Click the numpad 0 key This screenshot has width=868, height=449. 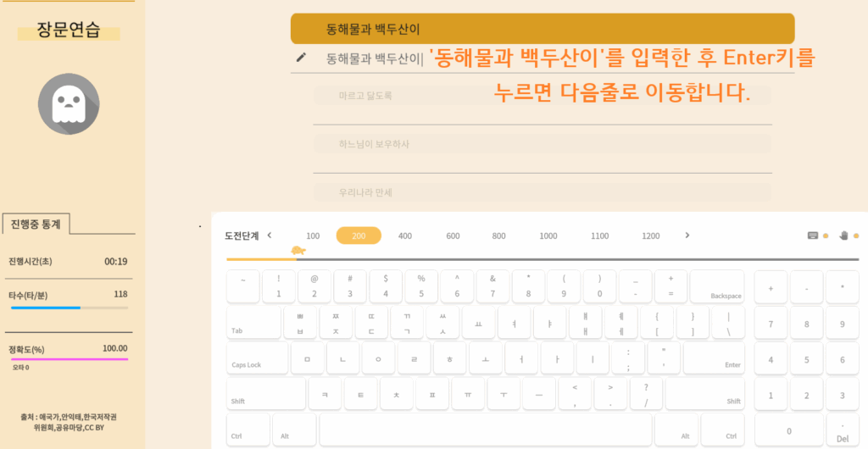(x=789, y=430)
